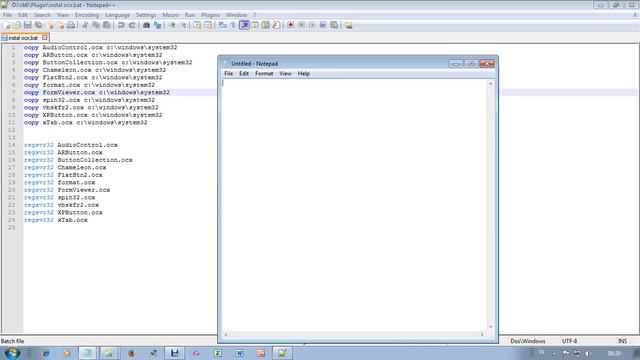Open Notepad++ Encoding menu
The height and width of the screenshot is (360, 640).
[87, 15]
